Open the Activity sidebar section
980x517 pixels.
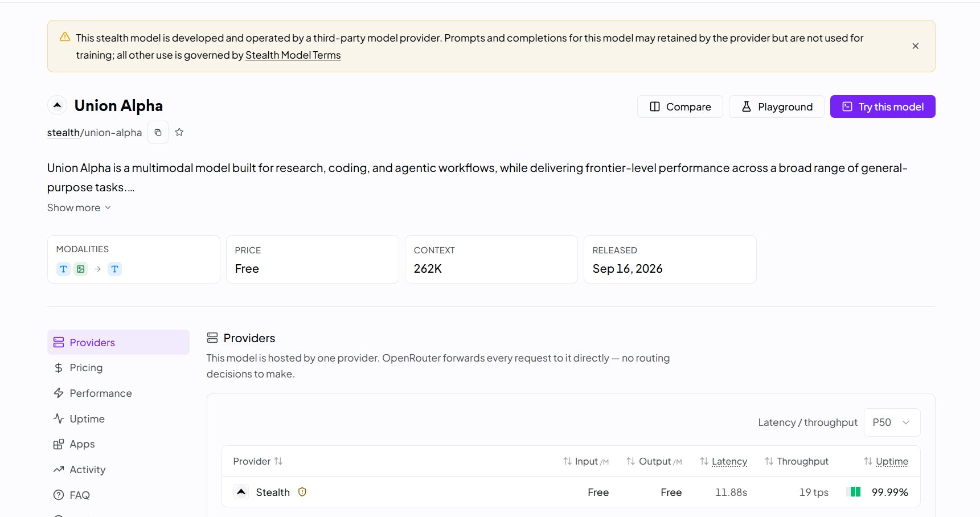[118, 470]
